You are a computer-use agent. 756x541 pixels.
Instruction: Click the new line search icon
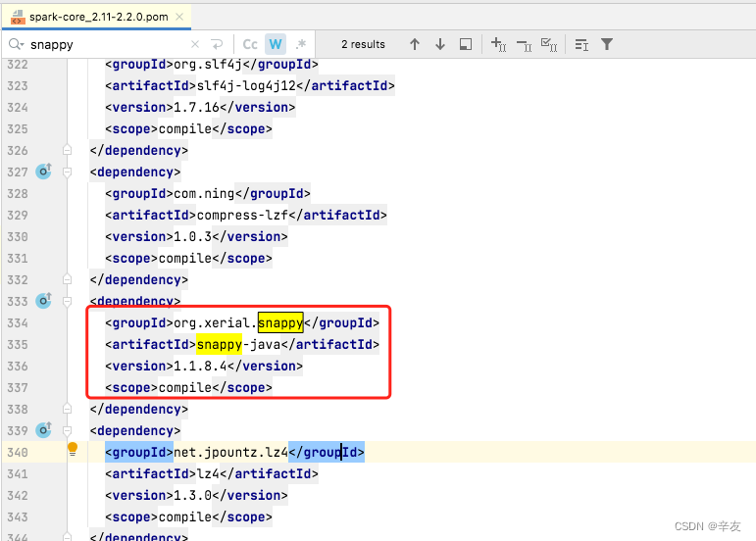pos(217,44)
